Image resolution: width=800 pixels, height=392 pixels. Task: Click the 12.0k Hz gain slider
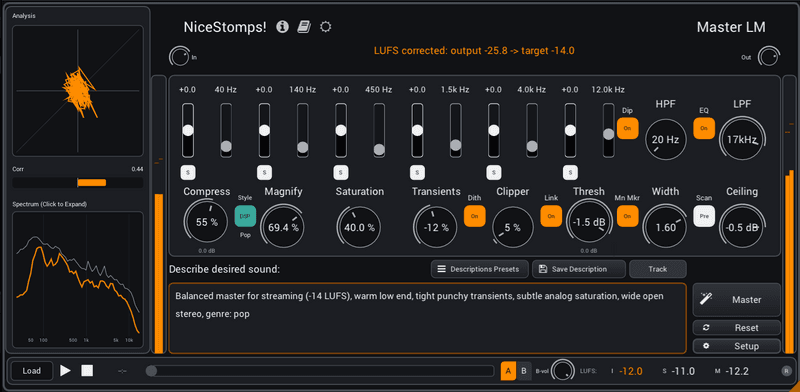(570, 130)
